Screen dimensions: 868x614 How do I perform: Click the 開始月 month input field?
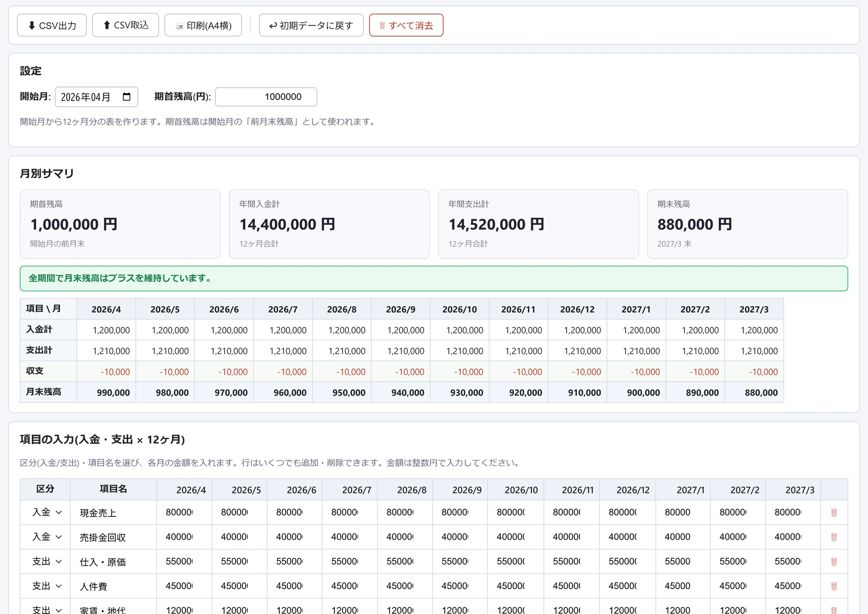[x=96, y=97]
